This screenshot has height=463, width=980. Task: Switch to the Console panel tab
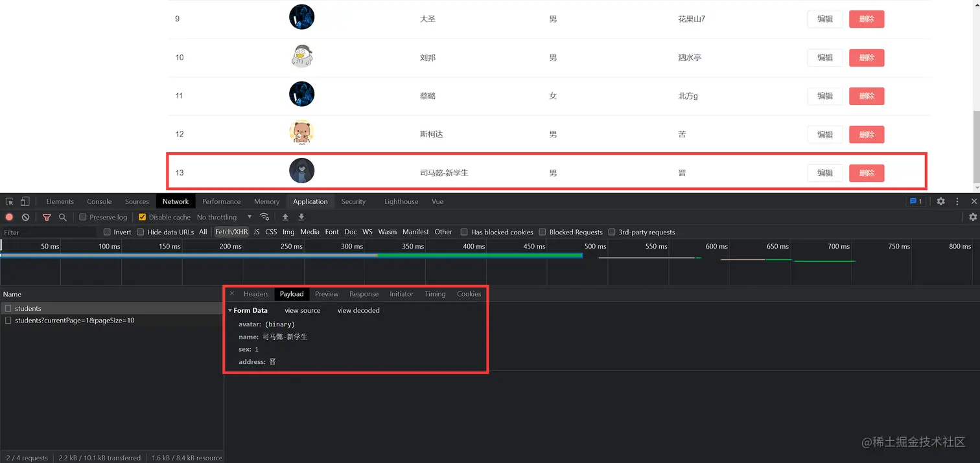click(99, 201)
